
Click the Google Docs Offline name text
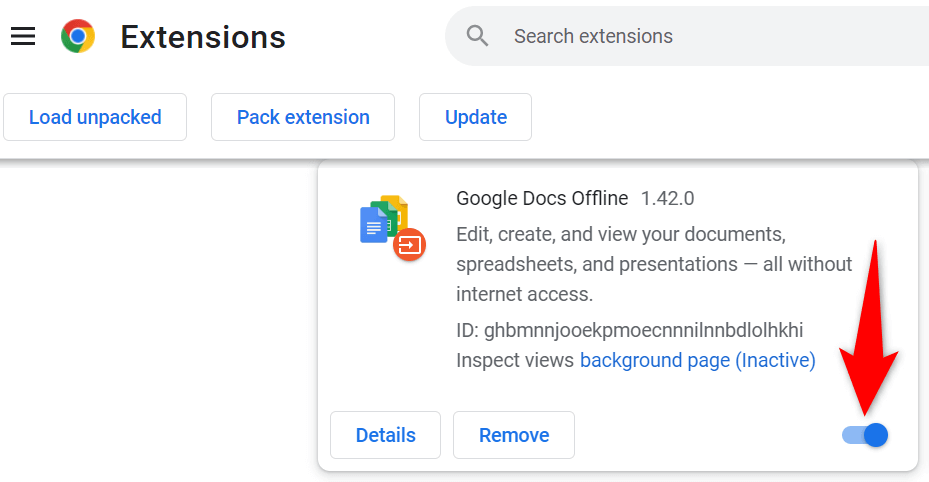[x=542, y=198]
